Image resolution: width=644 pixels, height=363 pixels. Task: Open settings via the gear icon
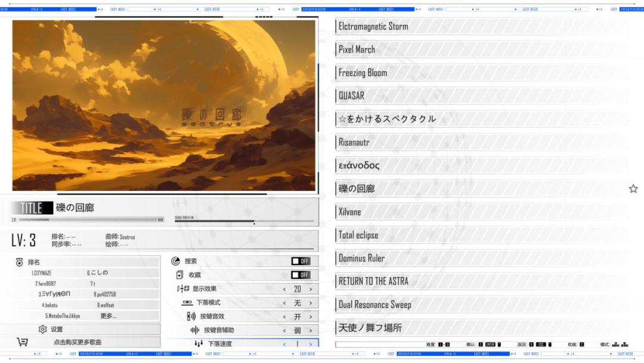pyautogui.click(x=43, y=329)
